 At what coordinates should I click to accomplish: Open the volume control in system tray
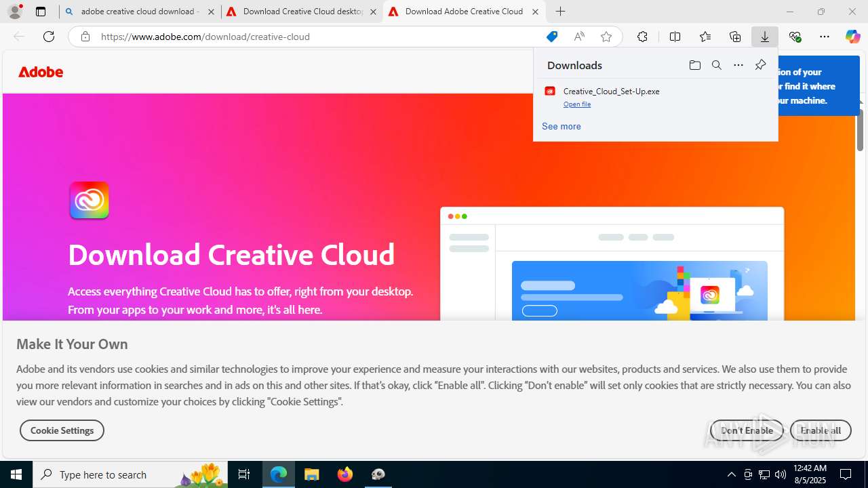point(781,474)
